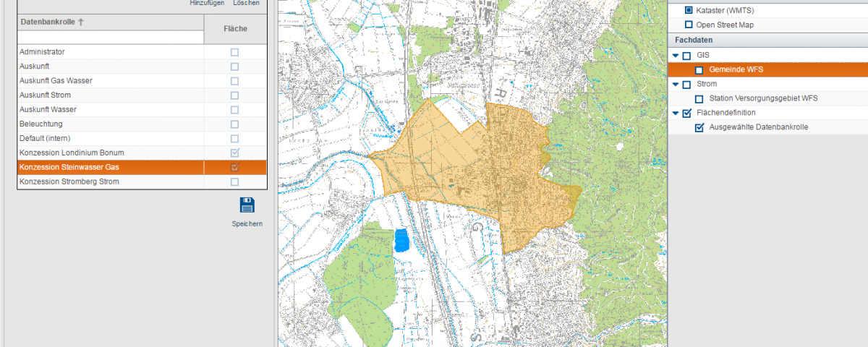
Task: Select the Kataster (WMTS) base layer
Action: [x=689, y=10]
